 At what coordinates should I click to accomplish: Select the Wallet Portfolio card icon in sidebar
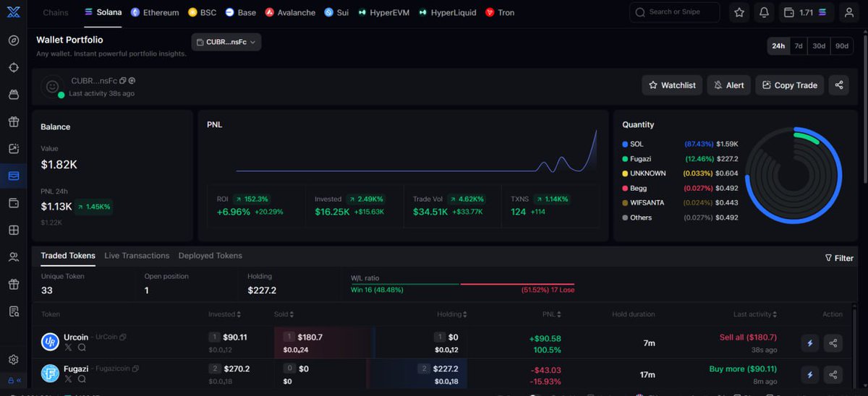pos(14,176)
